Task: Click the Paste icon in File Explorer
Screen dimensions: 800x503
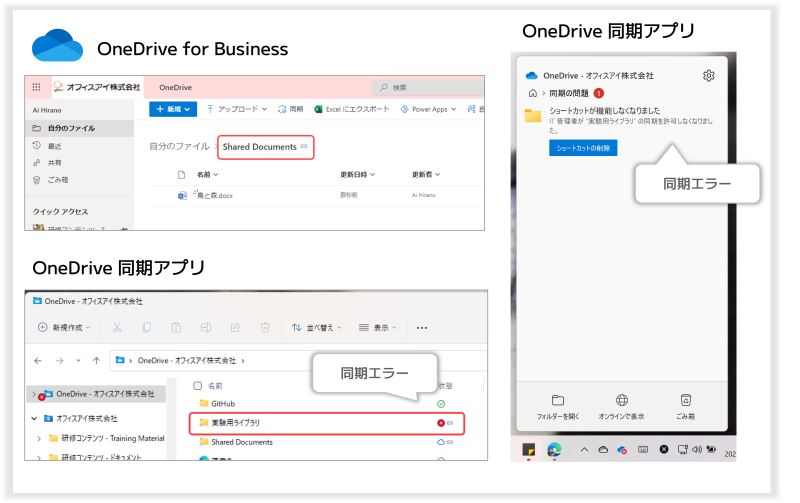Action: click(176, 328)
